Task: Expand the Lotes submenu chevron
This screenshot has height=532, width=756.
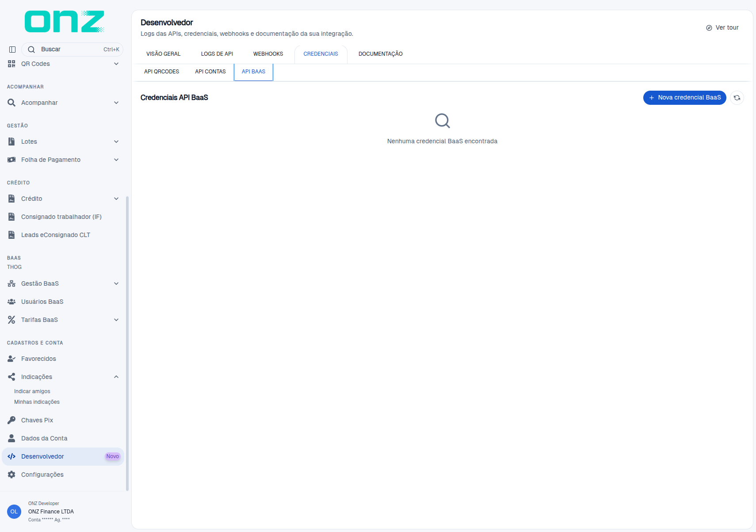Action: coord(116,142)
